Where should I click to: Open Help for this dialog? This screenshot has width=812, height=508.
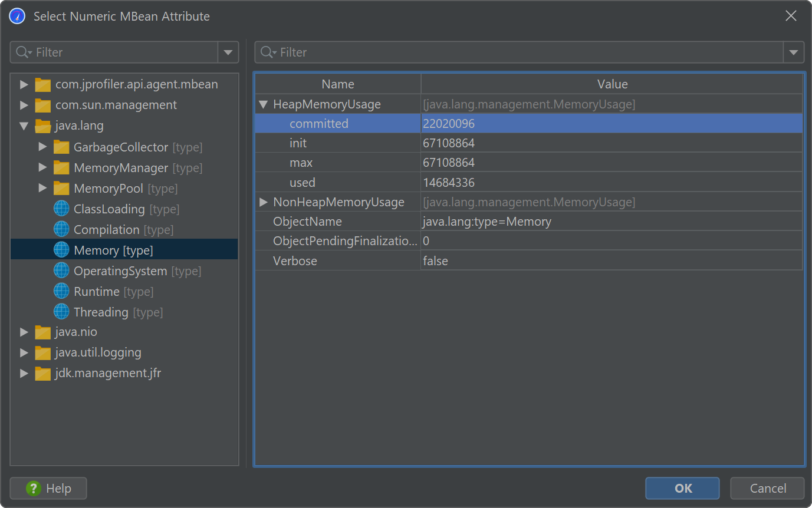[48, 489]
